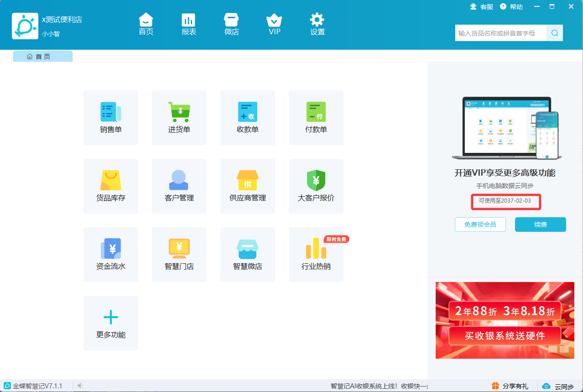Click 开通VIP享受更多高级功能 heading
The height and width of the screenshot is (392, 583).
[x=505, y=173]
